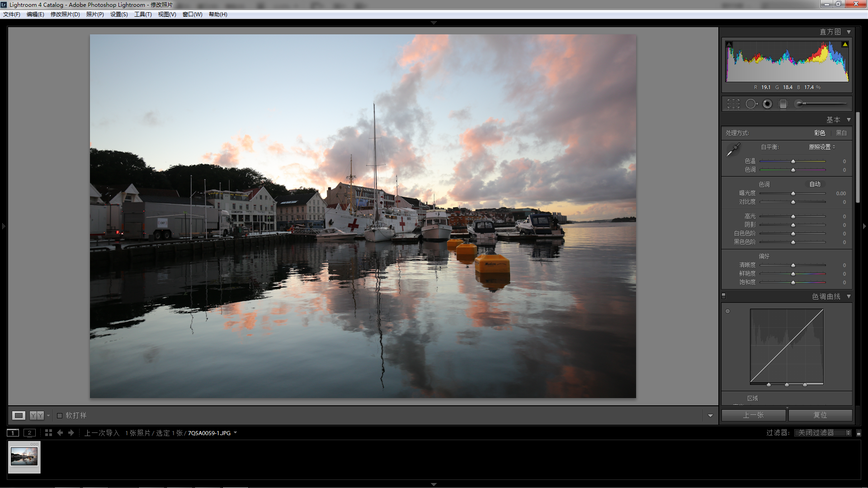Switch treatment to 黑白 black and white

[841, 133]
